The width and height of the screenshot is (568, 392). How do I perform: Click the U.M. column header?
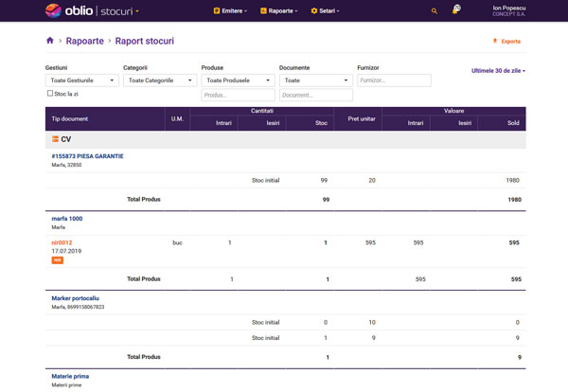pos(177,119)
